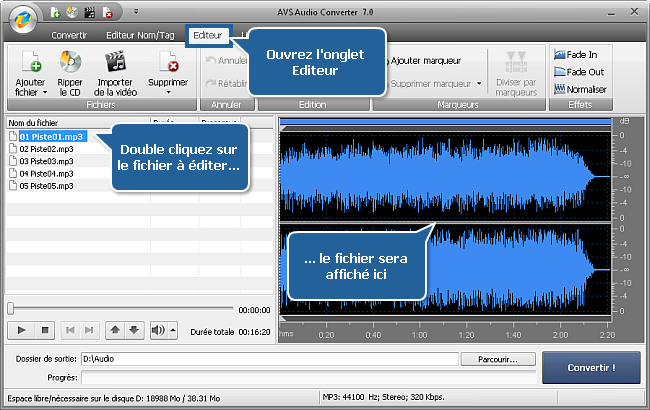This screenshot has width=650, height=410.
Task: Click the playback position slider handle
Action: click(x=10, y=309)
